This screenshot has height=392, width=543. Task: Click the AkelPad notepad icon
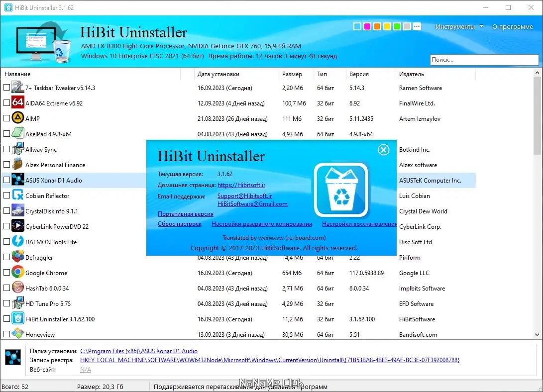pos(17,133)
